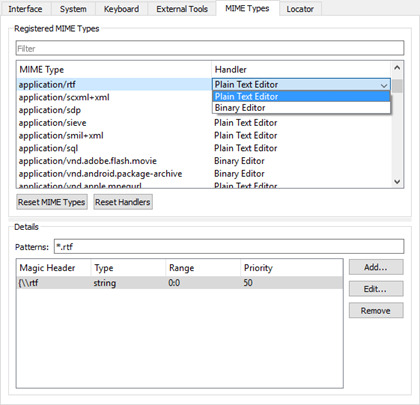
Task: Open the External Tools tab
Action: (182, 9)
